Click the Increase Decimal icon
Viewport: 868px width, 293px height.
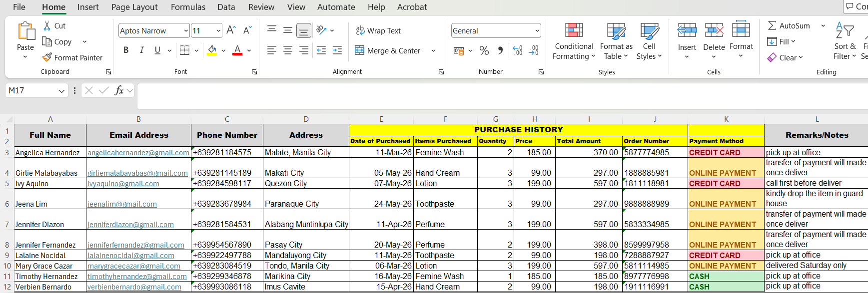pos(518,50)
